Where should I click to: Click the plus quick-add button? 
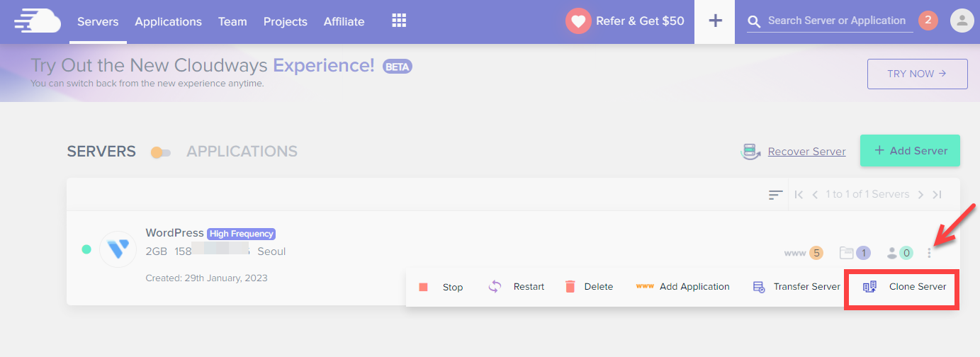pyautogui.click(x=715, y=21)
